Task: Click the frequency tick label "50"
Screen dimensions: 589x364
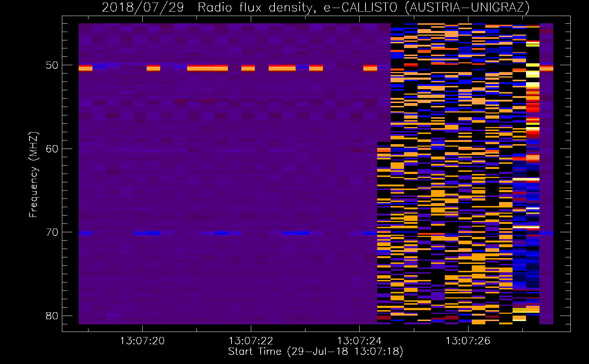Action: [52, 65]
